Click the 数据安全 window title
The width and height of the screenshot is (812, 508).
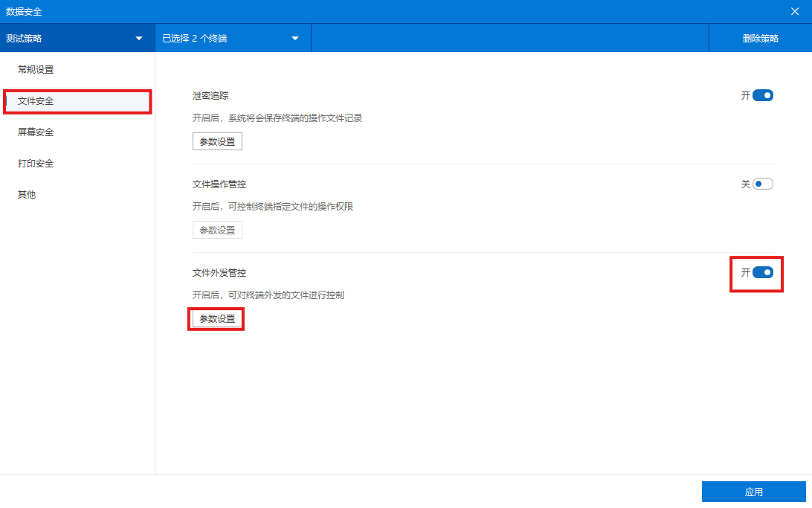click(24, 11)
